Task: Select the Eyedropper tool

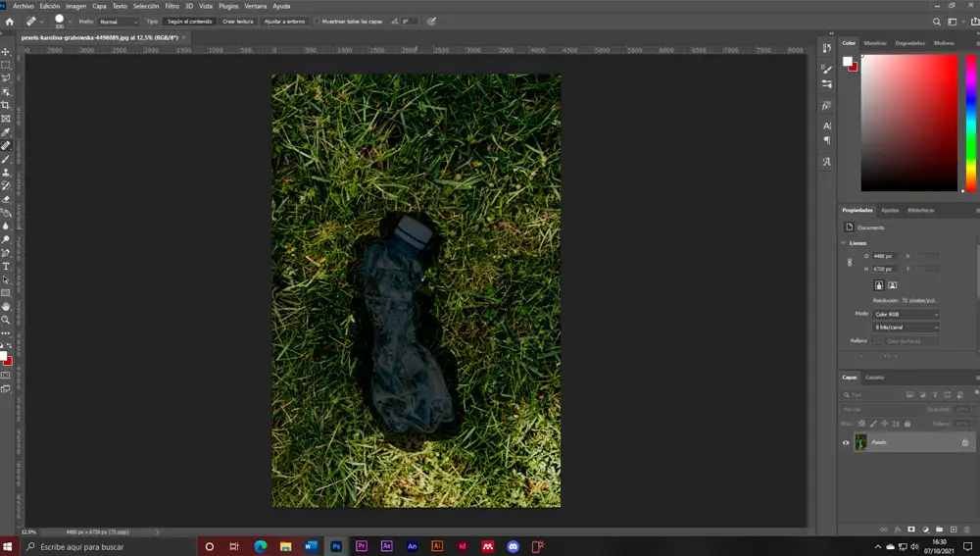Action: tap(6, 132)
